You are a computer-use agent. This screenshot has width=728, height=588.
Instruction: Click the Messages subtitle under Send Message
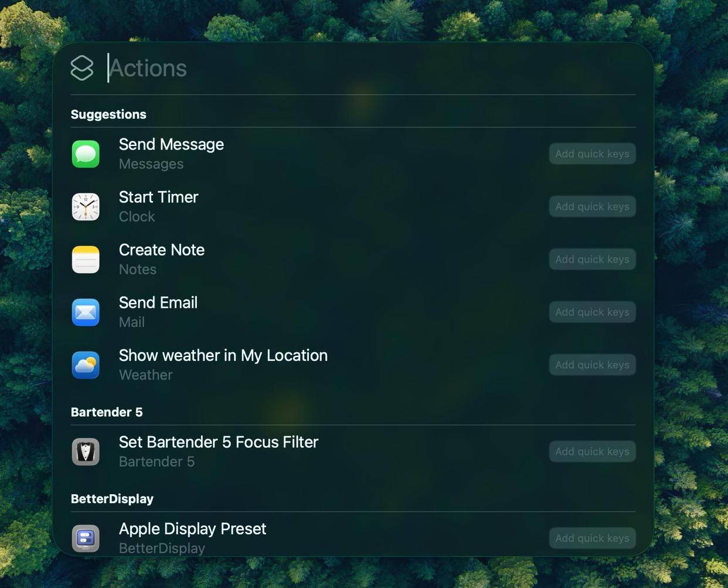[x=151, y=164]
